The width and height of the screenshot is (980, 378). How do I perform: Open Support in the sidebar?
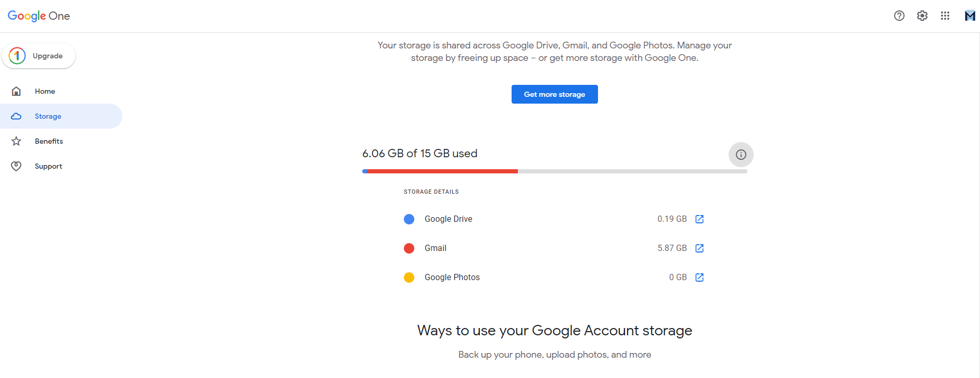click(x=48, y=166)
